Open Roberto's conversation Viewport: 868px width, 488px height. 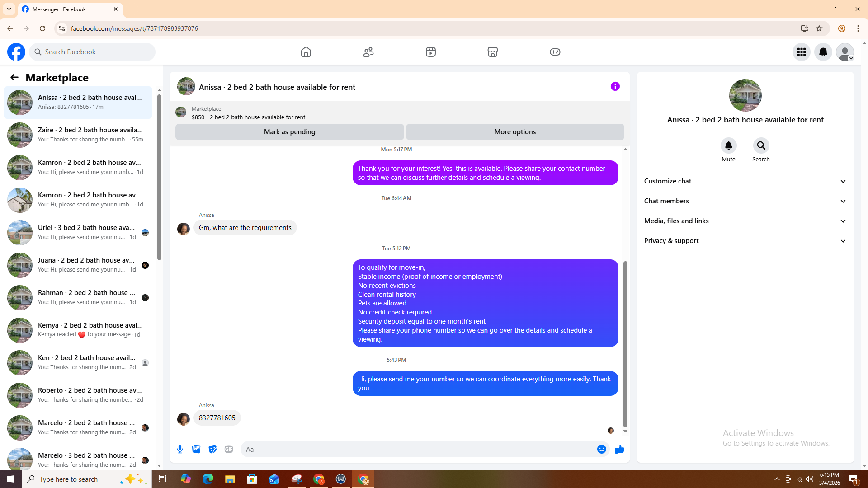[78, 395]
